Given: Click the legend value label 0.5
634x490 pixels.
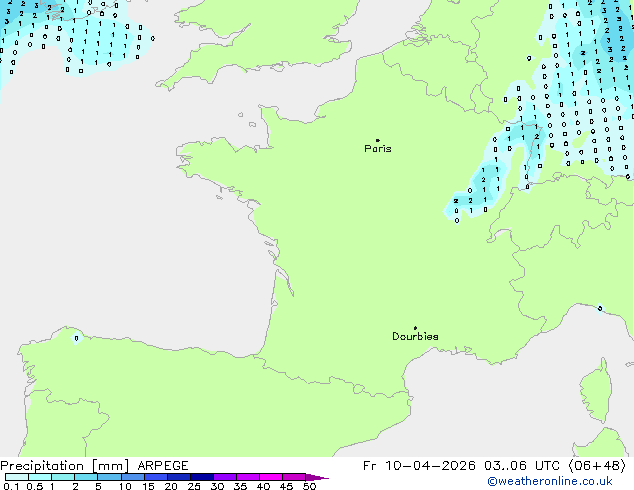Looking at the screenshot, I should 35,486.
